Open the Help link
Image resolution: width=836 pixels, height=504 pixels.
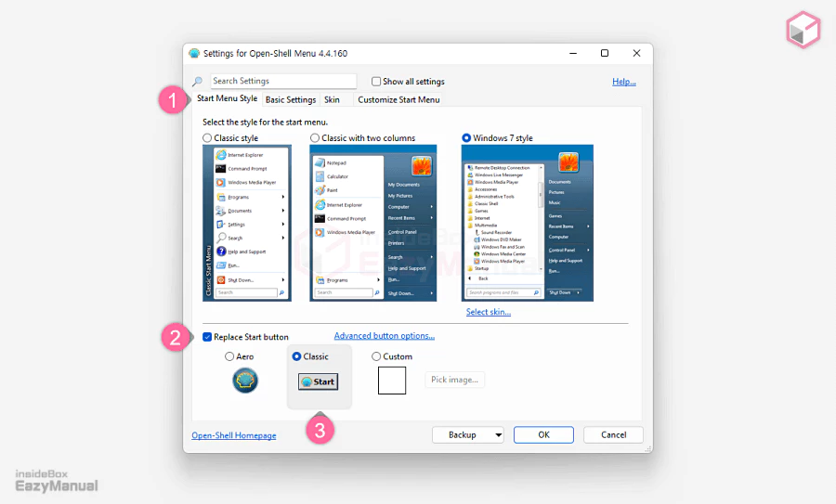point(624,82)
